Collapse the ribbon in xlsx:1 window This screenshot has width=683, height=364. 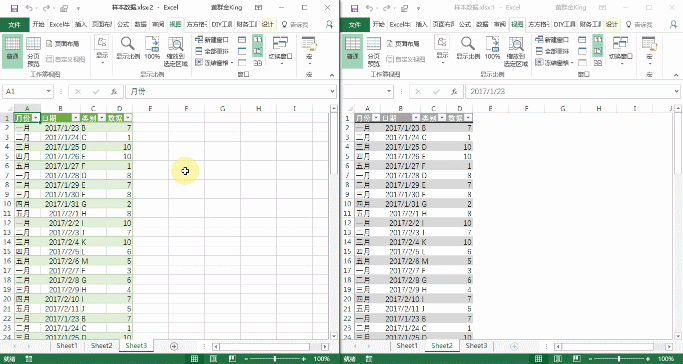(x=676, y=75)
